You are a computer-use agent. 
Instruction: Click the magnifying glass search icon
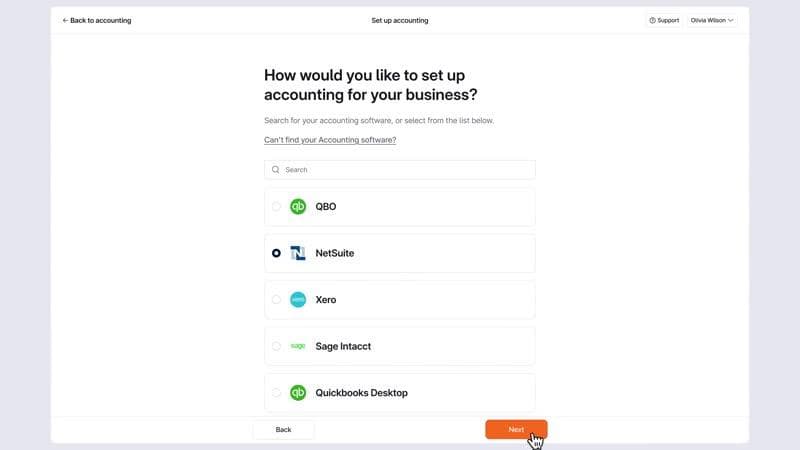point(276,170)
